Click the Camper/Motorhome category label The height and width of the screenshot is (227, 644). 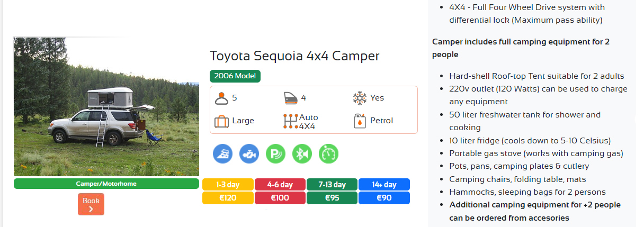point(106,184)
